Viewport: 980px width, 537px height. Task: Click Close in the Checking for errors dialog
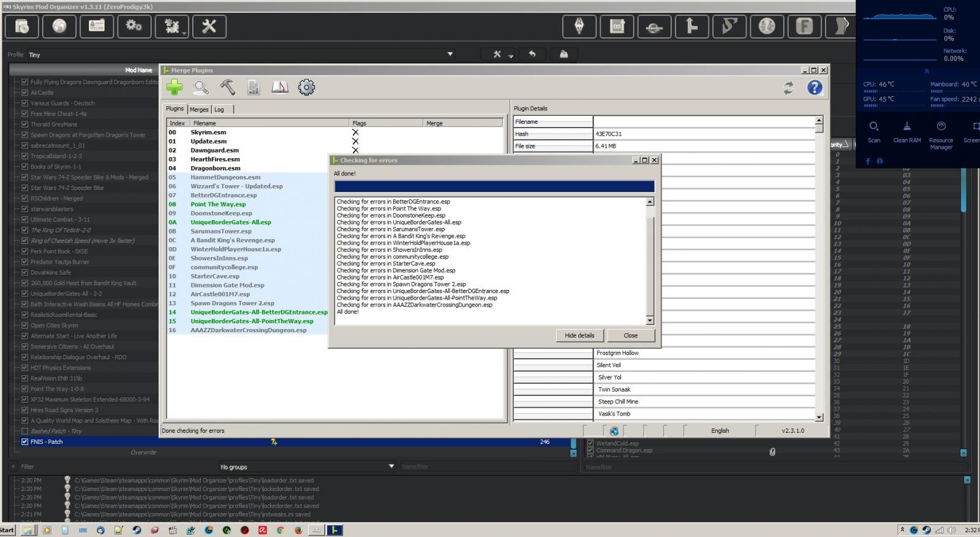pyautogui.click(x=631, y=335)
